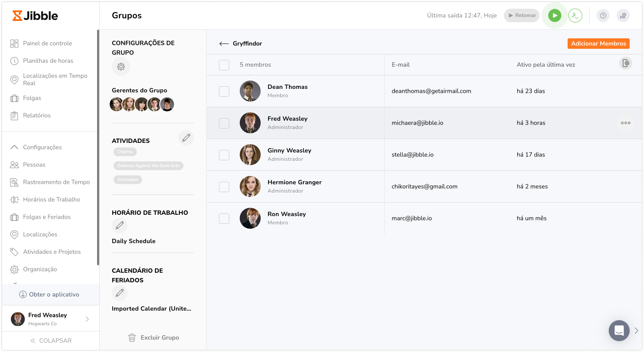Click the Charms activity tag

(125, 152)
